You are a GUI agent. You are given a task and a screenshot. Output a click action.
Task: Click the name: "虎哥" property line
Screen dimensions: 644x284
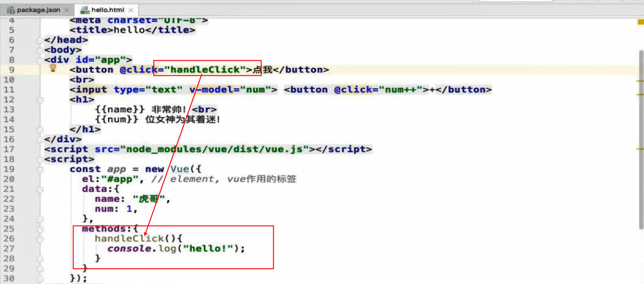pos(132,199)
